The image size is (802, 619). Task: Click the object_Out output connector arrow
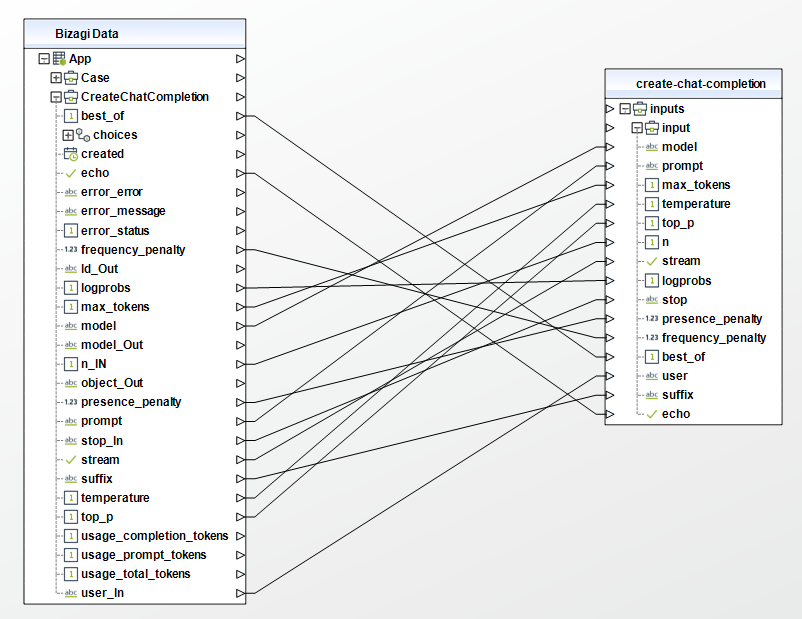click(240, 383)
